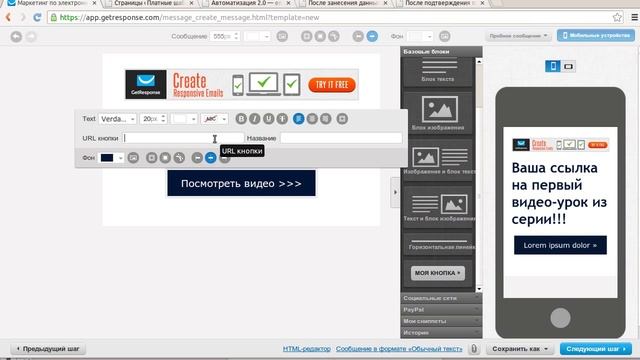This screenshot has height=360, width=640.
Task: Switch to the Страницы browser tab
Action: coord(148,3)
